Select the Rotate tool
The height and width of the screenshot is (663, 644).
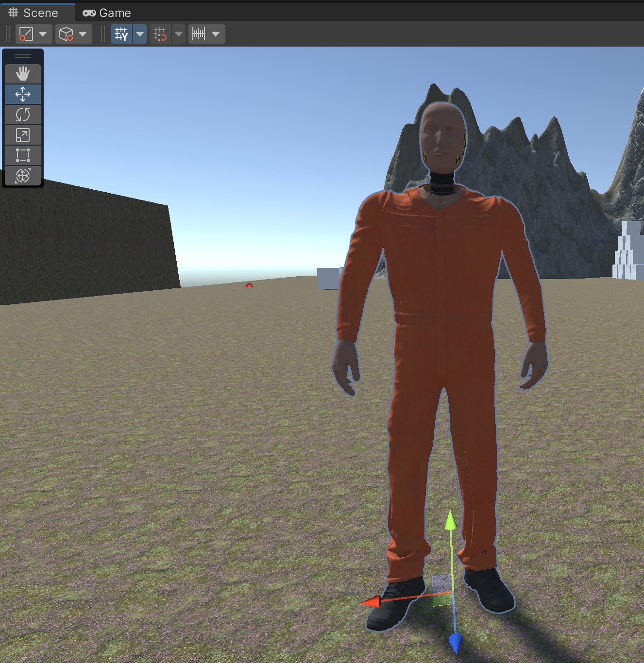(x=23, y=115)
